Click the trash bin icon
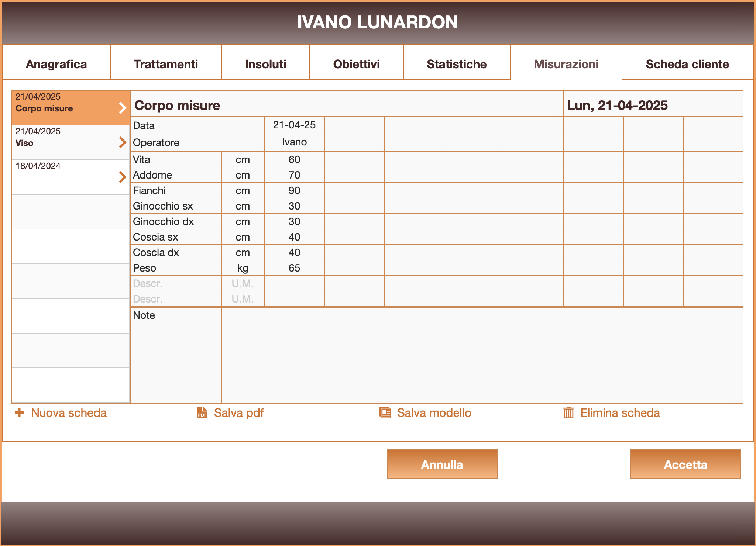The width and height of the screenshot is (756, 546). [568, 412]
